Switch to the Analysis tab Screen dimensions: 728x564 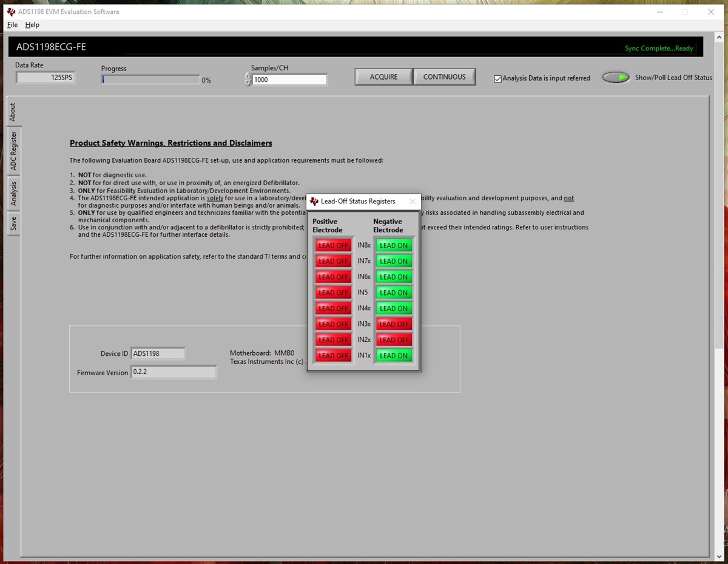(x=13, y=193)
